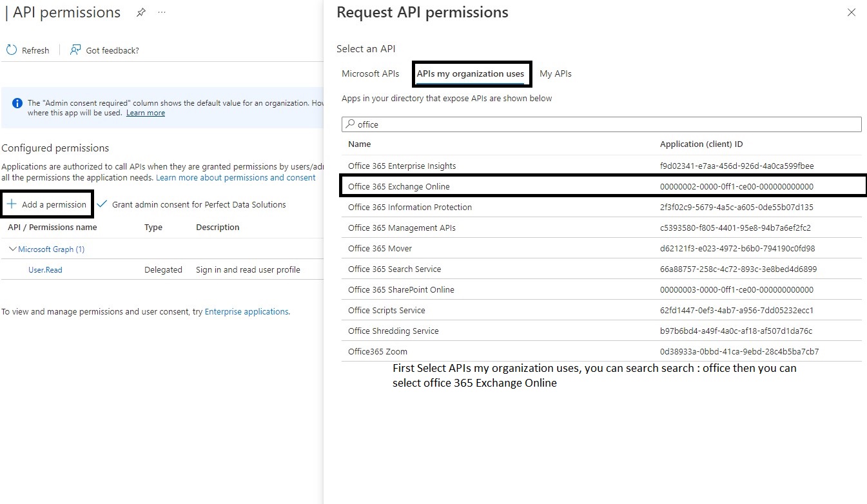This screenshot has height=504, width=867.
Task: Open Learn more about permissions and consent
Action: click(236, 177)
